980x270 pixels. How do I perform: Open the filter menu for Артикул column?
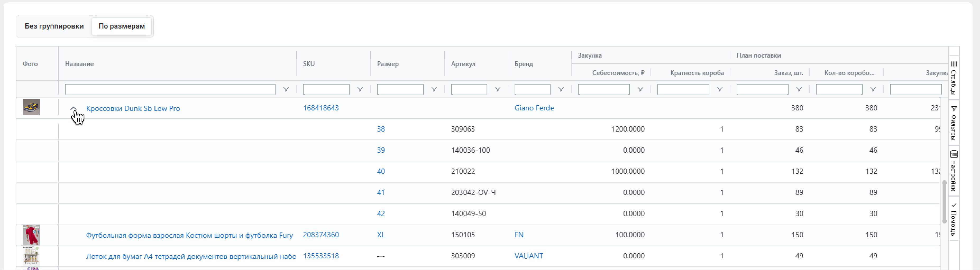pyautogui.click(x=497, y=89)
